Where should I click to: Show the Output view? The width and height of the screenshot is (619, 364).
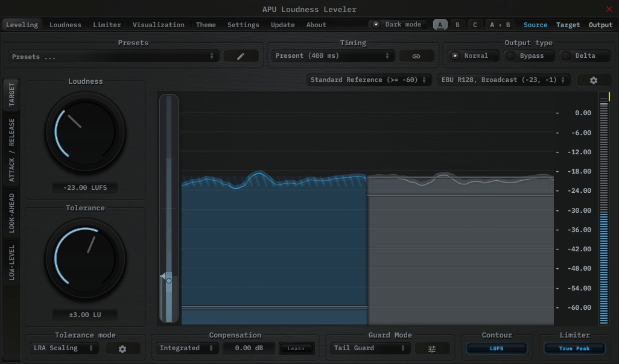coord(600,25)
